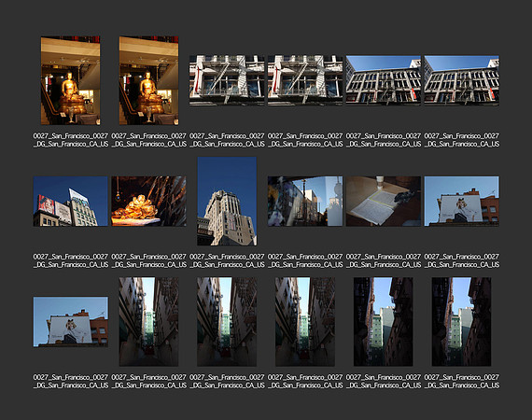Click the filename label under the open book photo
Screen dimensions: 532x420
click(384, 260)
